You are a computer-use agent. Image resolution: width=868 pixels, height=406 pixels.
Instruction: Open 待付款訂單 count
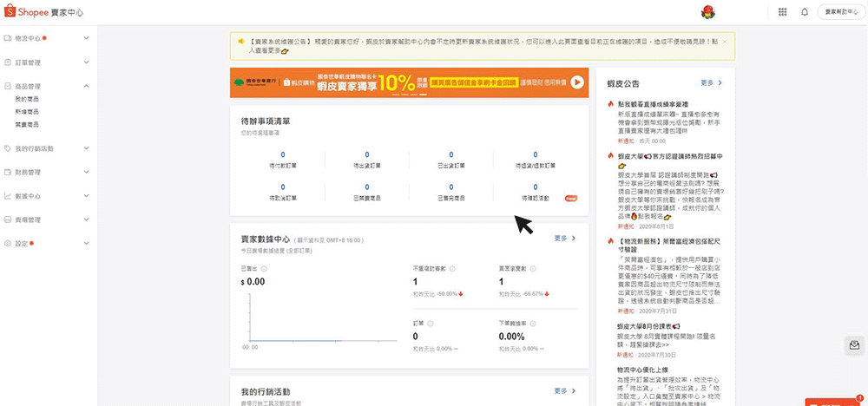click(x=283, y=155)
